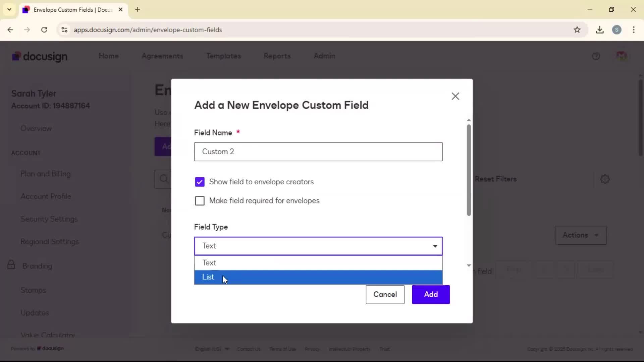The image size is (644, 362).
Task: Open Chrome three-dot menu
Action: coord(634,30)
